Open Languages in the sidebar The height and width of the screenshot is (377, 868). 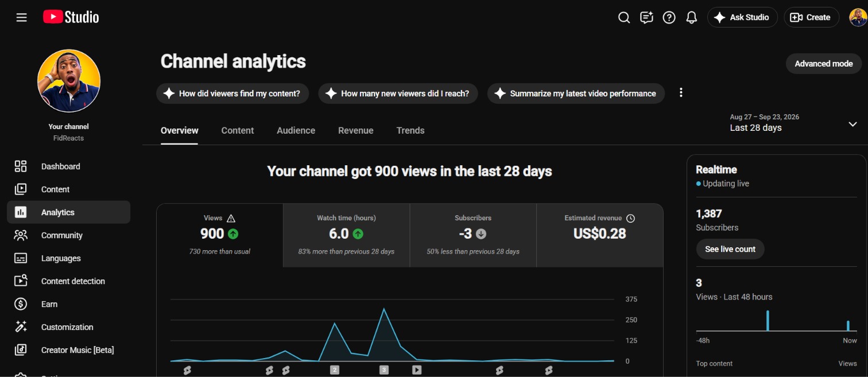pos(69,258)
